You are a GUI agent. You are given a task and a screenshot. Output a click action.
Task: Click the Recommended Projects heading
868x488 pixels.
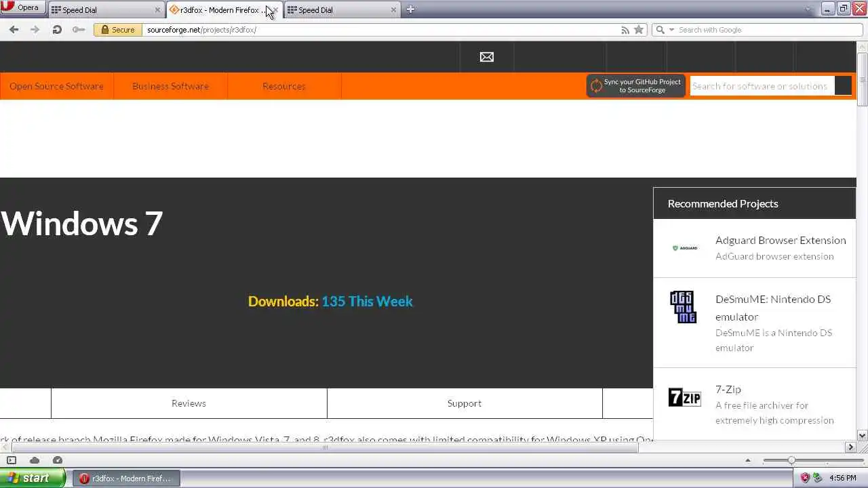[x=723, y=203]
